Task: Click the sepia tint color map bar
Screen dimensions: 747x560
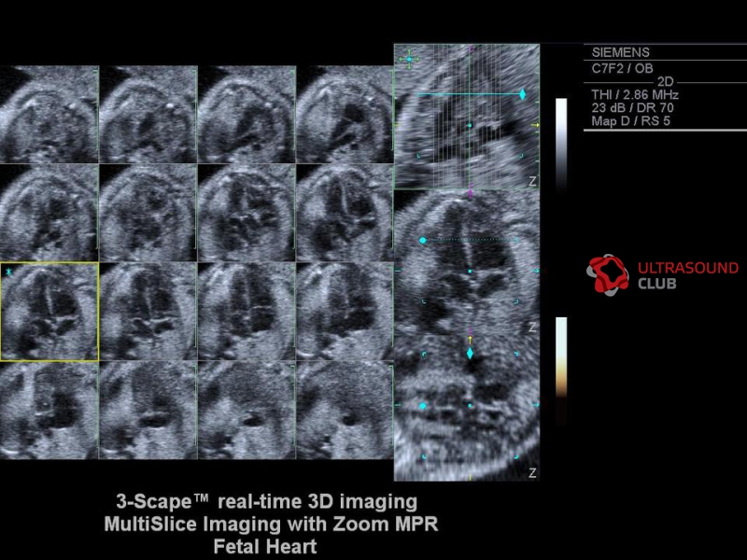Action: click(562, 370)
